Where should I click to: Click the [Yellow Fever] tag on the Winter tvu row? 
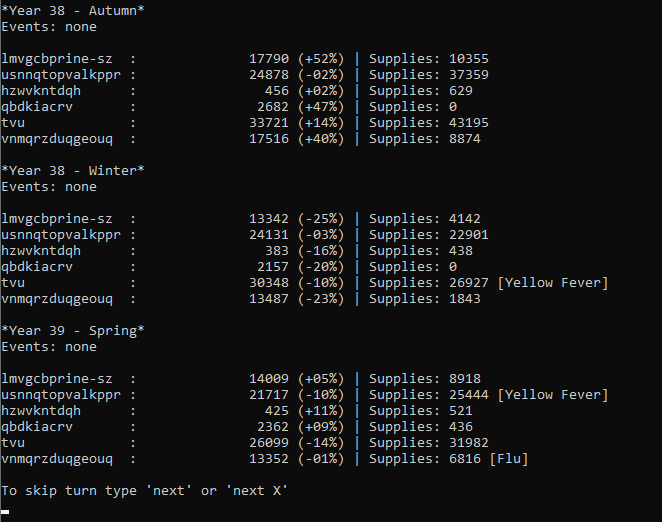[553, 283]
